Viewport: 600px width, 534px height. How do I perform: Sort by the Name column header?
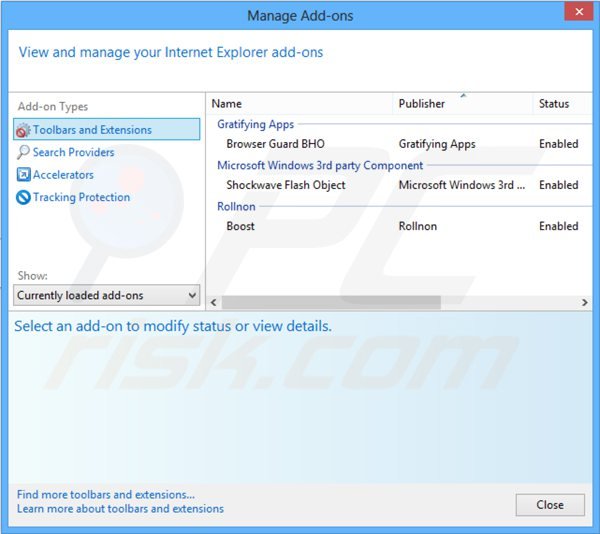pyautogui.click(x=300, y=104)
